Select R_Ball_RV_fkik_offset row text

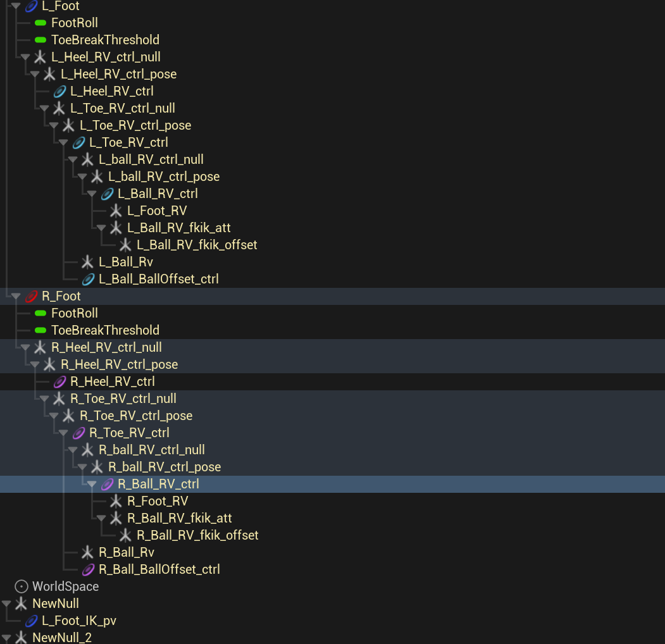click(x=197, y=535)
